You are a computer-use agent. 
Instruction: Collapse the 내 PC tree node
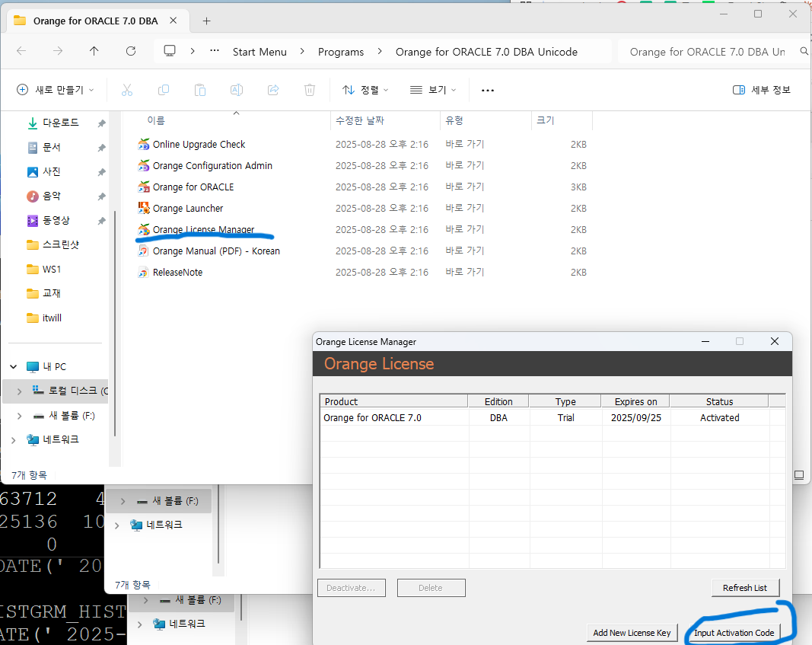14,367
